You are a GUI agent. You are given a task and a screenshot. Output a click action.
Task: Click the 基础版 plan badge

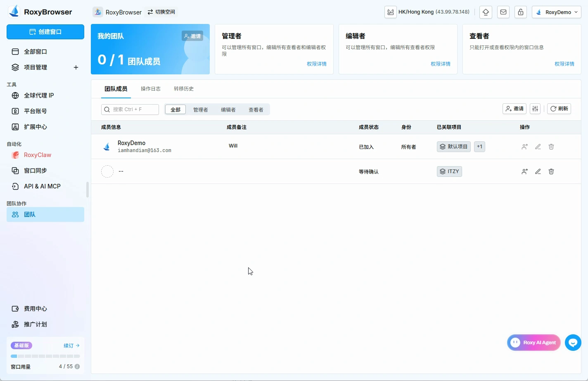point(21,345)
